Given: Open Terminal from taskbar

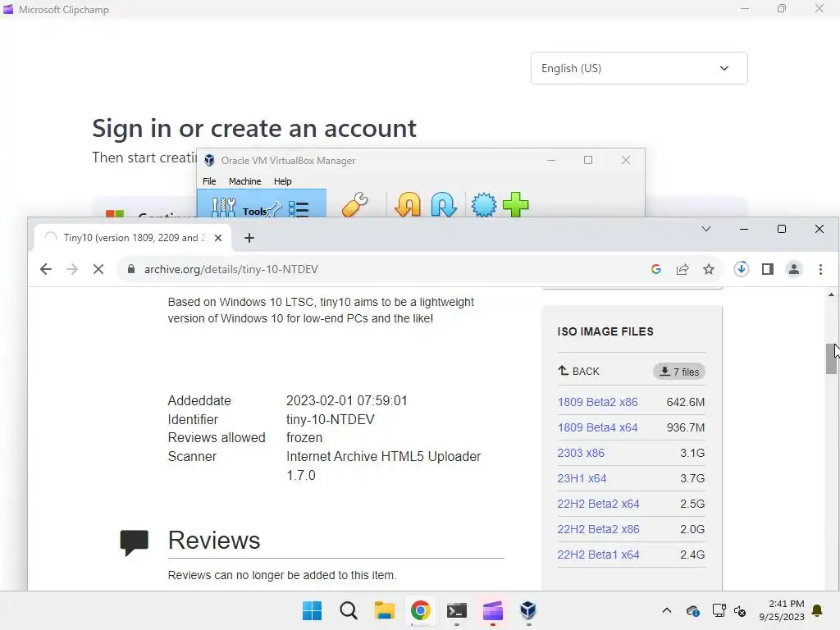Looking at the screenshot, I should click(456, 610).
